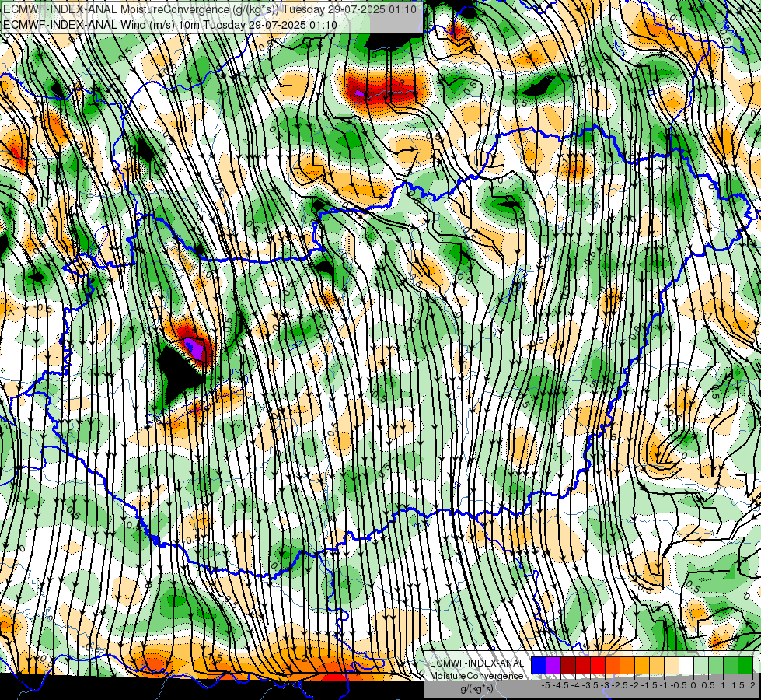The height and width of the screenshot is (700, 761).
Task: Pick the dark red swatch between -4 and -3.5
Action: tap(583, 666)
